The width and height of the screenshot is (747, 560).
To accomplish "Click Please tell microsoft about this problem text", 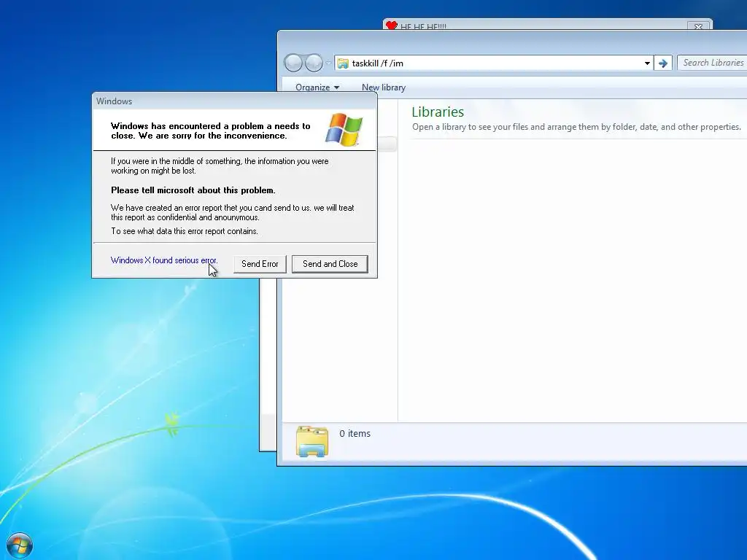I will (193, 190).
